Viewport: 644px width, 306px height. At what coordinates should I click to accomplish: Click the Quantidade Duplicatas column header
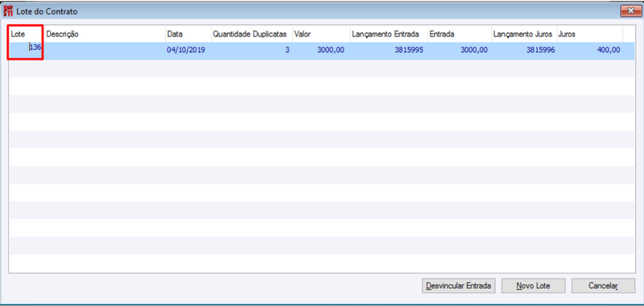(x=251, y=35)
